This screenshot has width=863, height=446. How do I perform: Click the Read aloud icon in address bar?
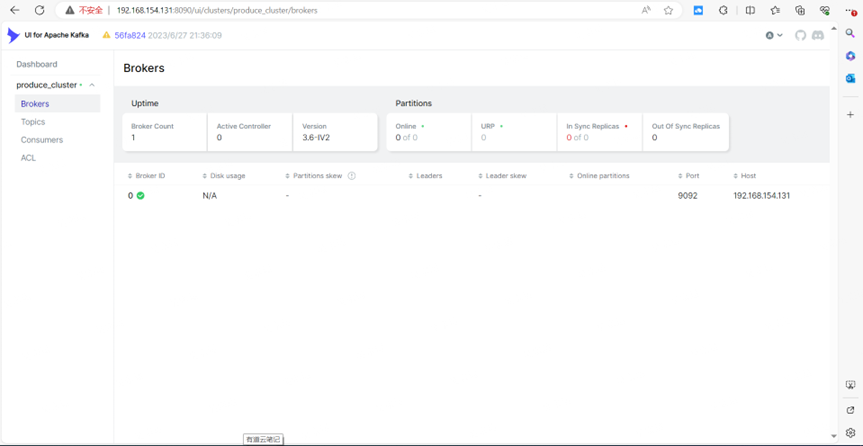[x=647, y=10]
